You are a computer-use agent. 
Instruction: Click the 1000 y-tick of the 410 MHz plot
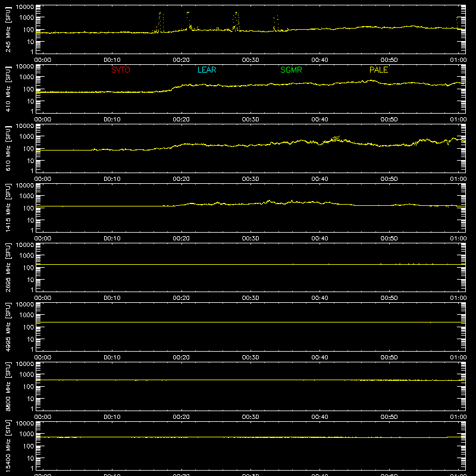(x=27, y=77)
